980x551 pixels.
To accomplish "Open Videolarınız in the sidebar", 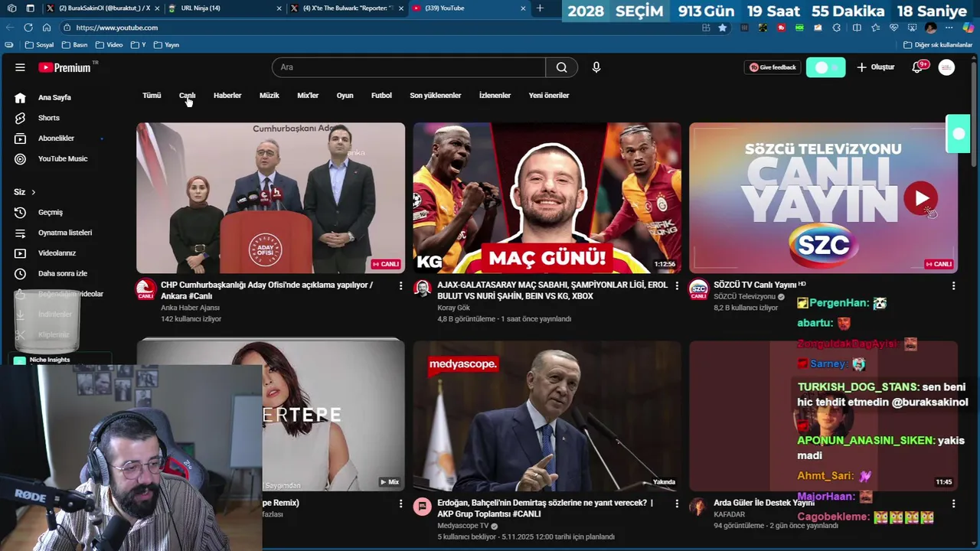I will tap(57, 253).
